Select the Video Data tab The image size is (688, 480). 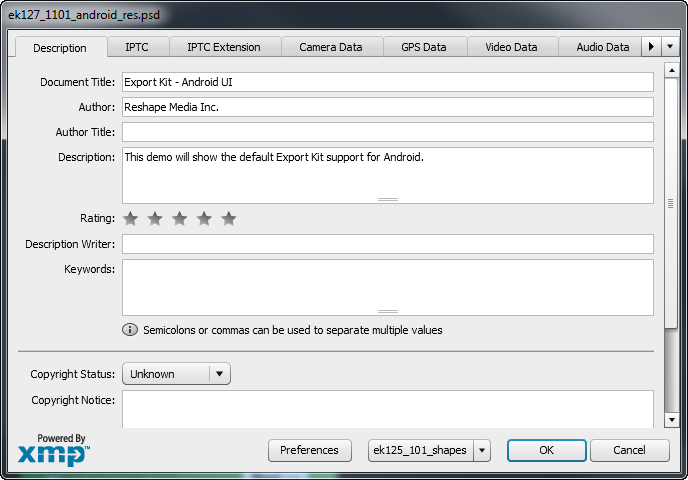click(x=511, y=47)
